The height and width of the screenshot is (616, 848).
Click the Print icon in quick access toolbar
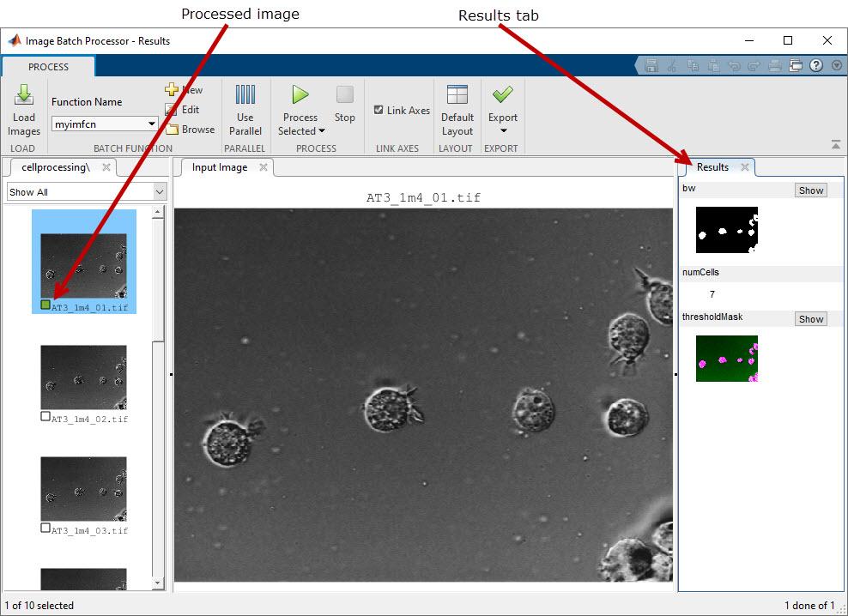[774, 66]
